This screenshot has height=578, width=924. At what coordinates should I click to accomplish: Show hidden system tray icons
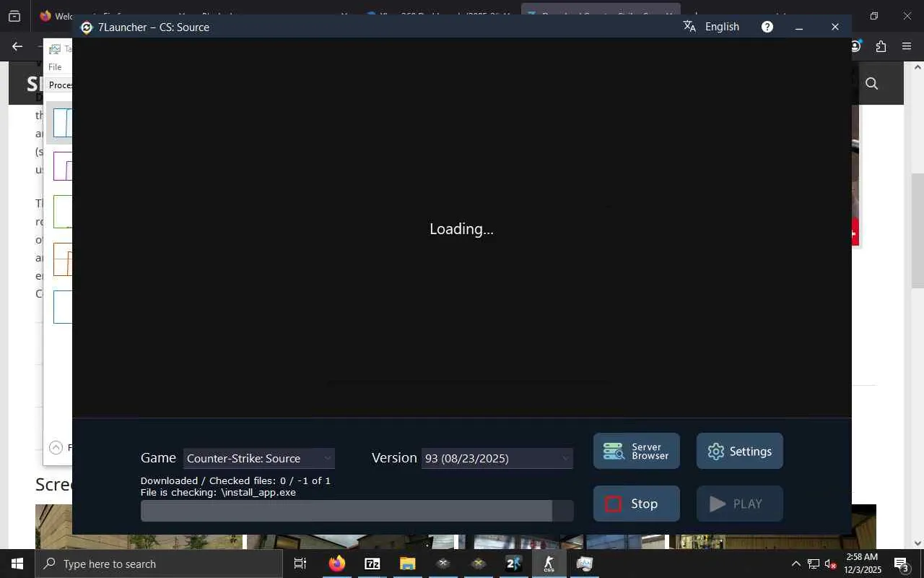(x=796, y=564)
